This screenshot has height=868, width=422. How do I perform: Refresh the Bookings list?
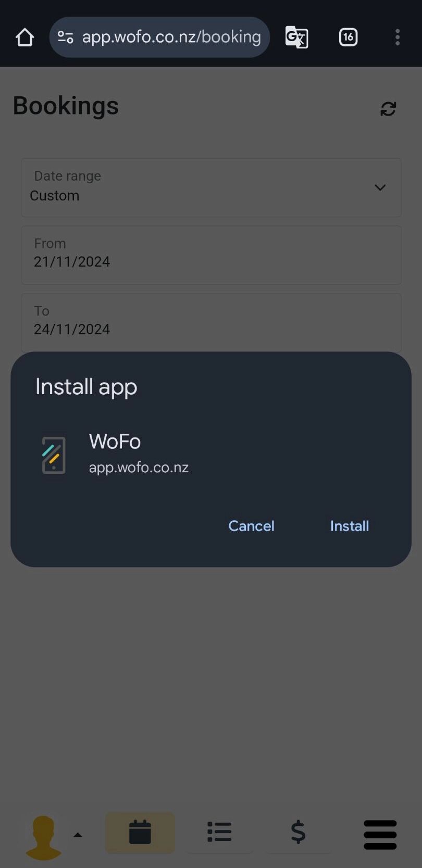coord(388,109)
